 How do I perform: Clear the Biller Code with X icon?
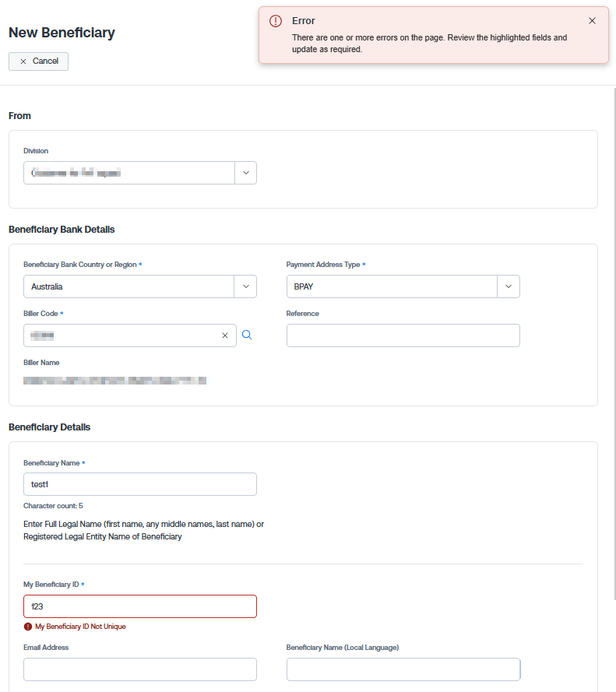pos(225,335)
